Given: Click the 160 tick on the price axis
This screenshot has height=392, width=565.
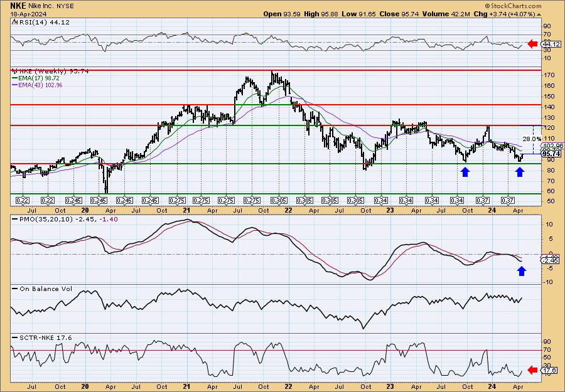Looking at the screenshot, I should (549, 86).
